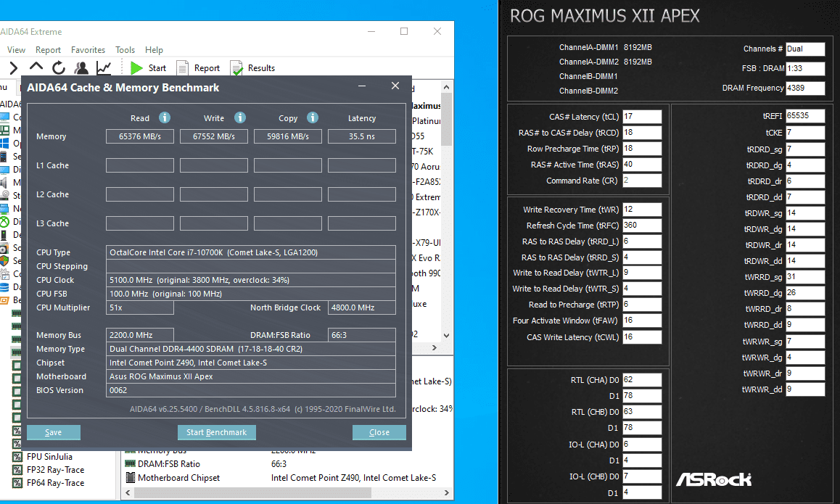Click the tWRRD_sg 31 field

805,277
